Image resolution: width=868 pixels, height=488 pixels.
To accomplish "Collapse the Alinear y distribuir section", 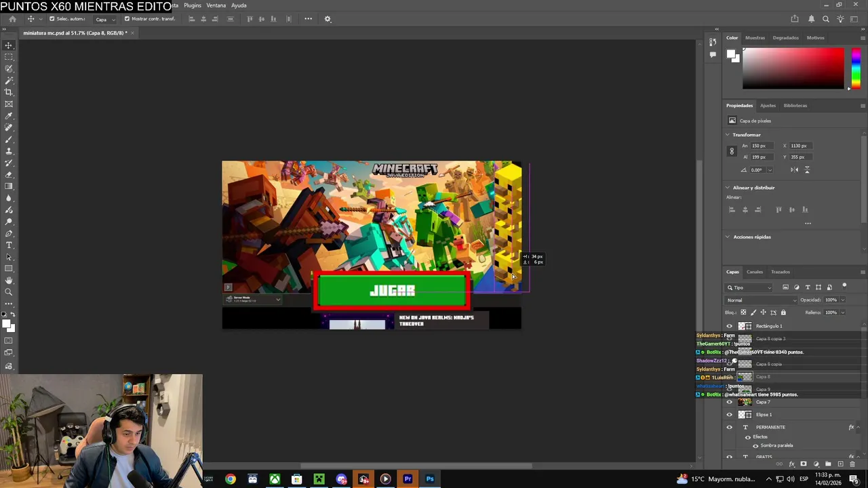I will coord(728,188).
